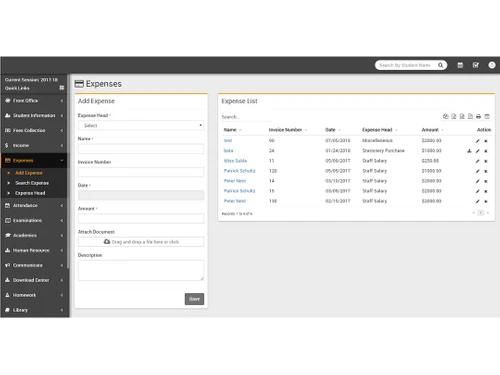Expand the Human Resource sidebar chevron
The image size is (500, 375).
[62, 250]
